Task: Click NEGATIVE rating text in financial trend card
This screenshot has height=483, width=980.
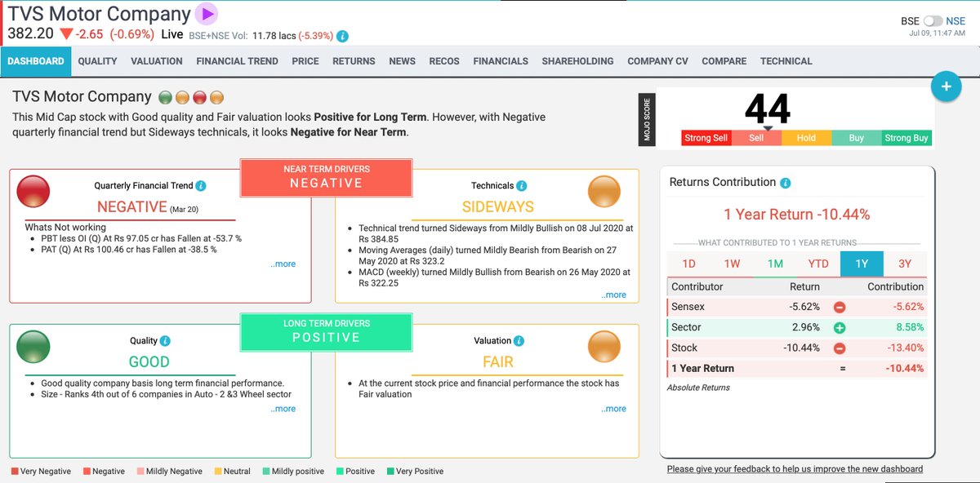Action: [132, 207]
